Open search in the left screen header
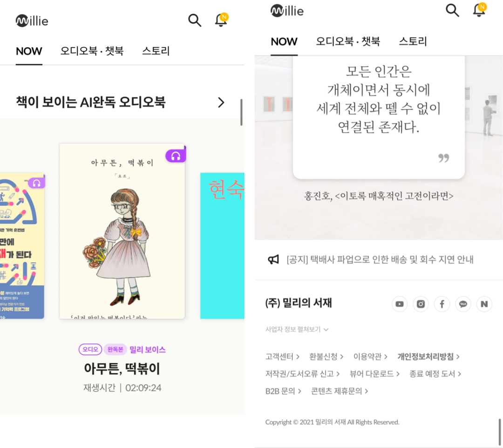This screenshot has height=448, width=503. [x=195, y=20]
